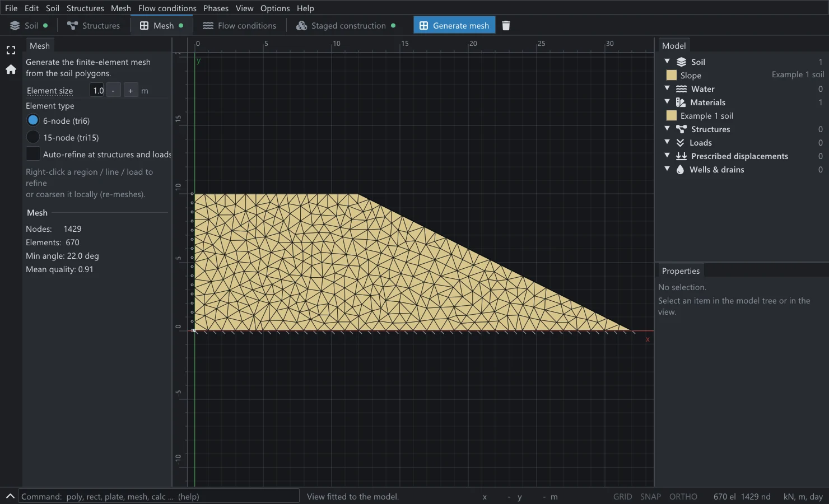Increase element size with plus button

pos(131,90)
